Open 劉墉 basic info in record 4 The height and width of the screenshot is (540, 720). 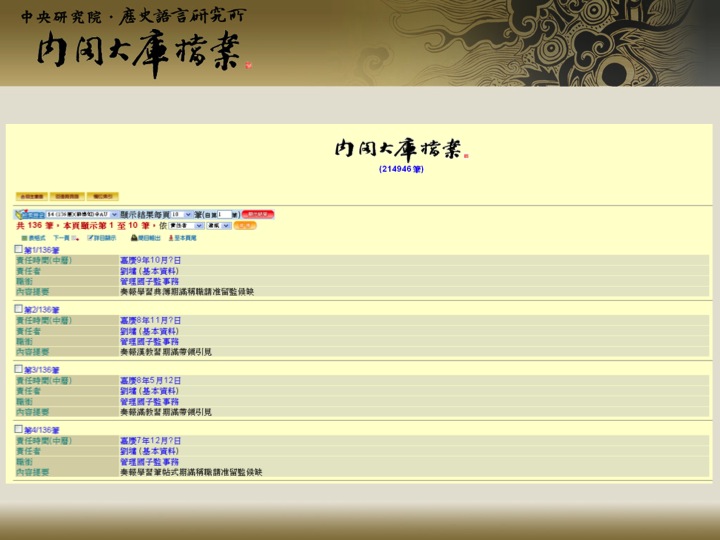pyautogui.click(x=149, y=451)
